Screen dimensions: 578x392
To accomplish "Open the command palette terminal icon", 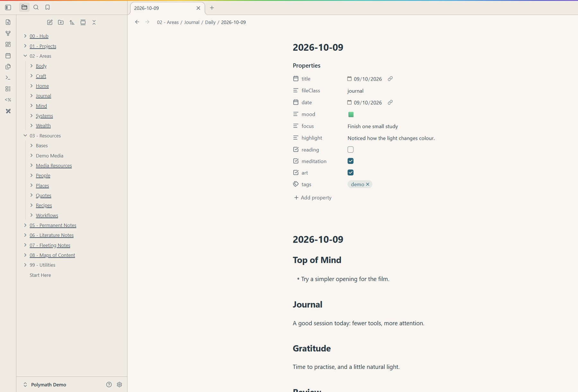I will pos(8,78).
